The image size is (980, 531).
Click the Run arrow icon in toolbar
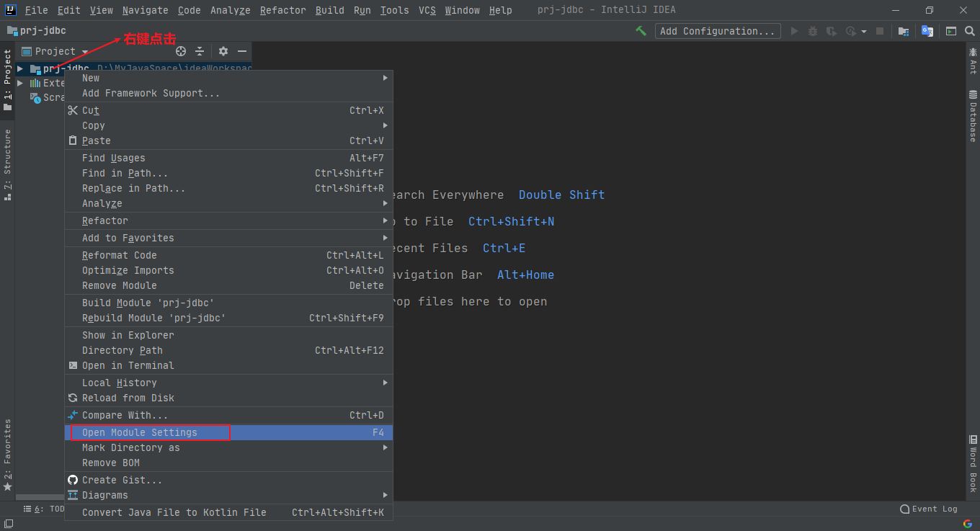click(x=795, y=31)
